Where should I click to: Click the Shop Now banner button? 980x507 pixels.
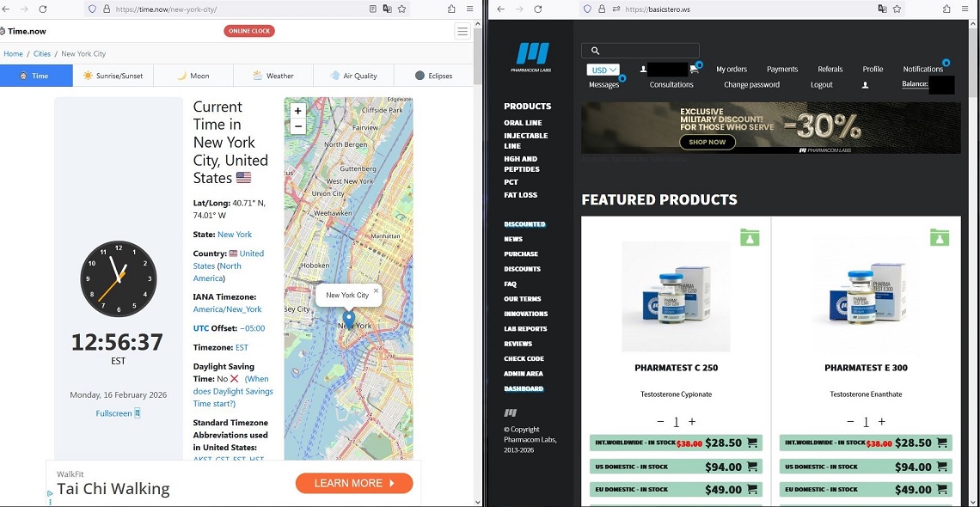pyautogui.click(x=707, y=142)
